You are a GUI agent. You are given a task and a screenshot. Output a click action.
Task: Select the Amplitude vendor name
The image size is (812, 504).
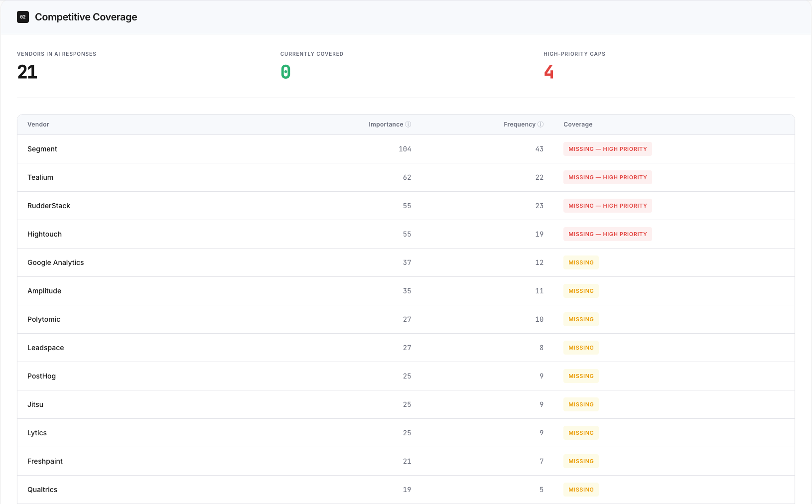pos(44,291)
